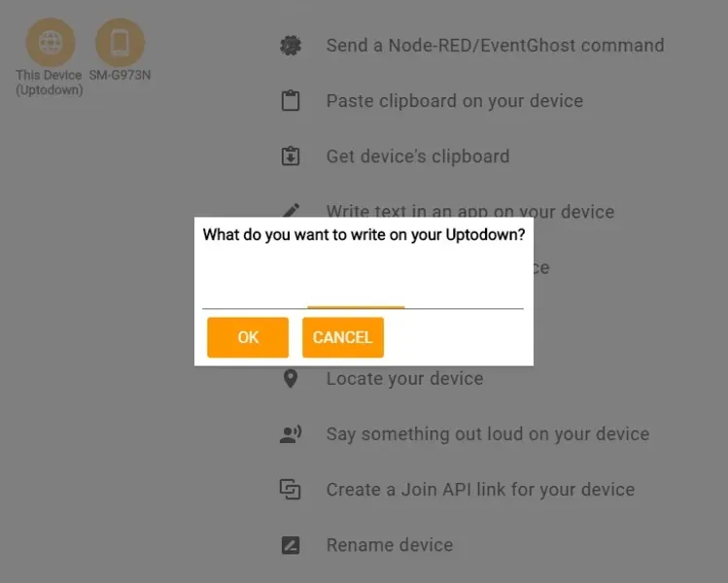This screenshot has width=728, height=583.
Task: Select the This Device (Uptodown) globe icon
Action: (51, 42)
